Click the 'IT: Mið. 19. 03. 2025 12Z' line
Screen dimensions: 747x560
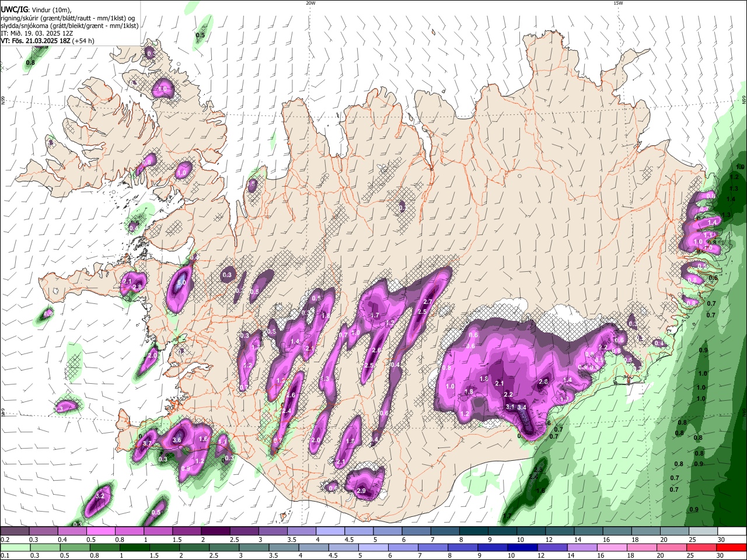click(38, 33)
